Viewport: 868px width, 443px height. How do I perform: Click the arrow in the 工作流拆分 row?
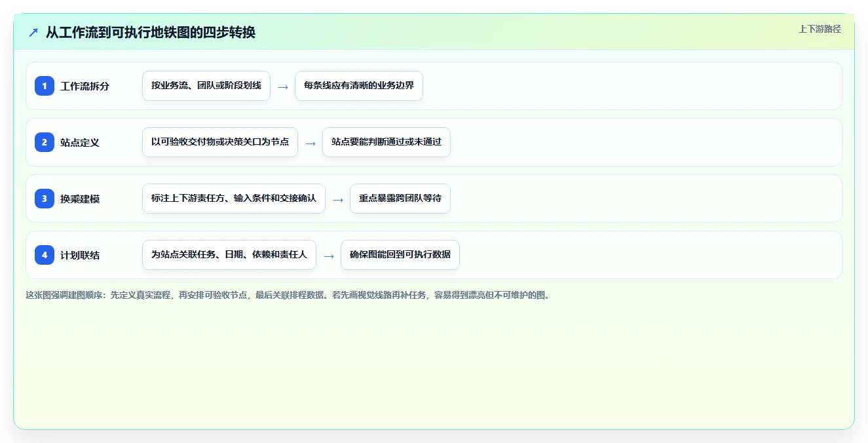283,87
